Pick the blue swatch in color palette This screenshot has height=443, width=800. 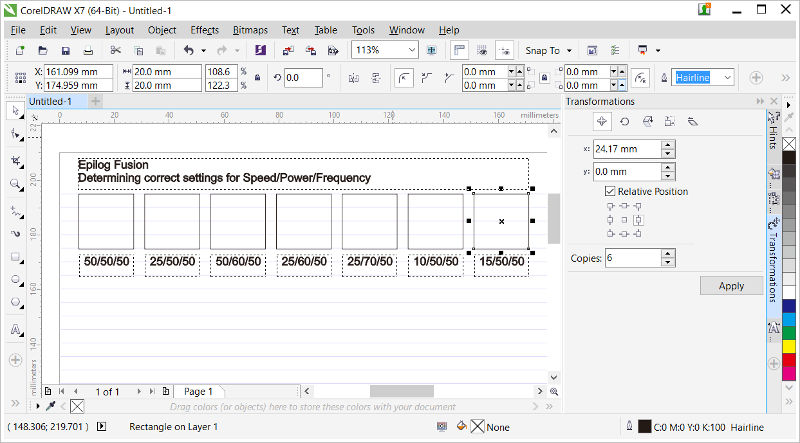[x=789, y=306]
